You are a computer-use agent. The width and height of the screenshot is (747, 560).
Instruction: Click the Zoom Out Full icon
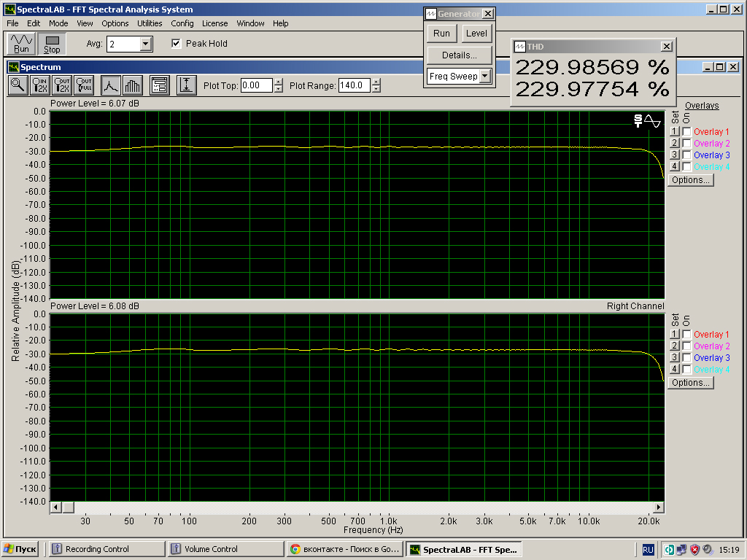tap(85, 85)
